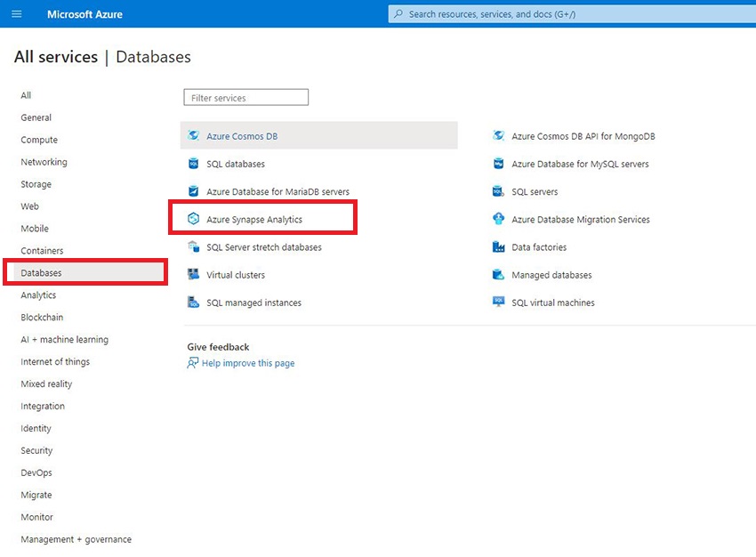Click the SQL virtual machines icon
The width and height of the screenshot is (756, 557).
pyautogui.click(x=498, y=303)
